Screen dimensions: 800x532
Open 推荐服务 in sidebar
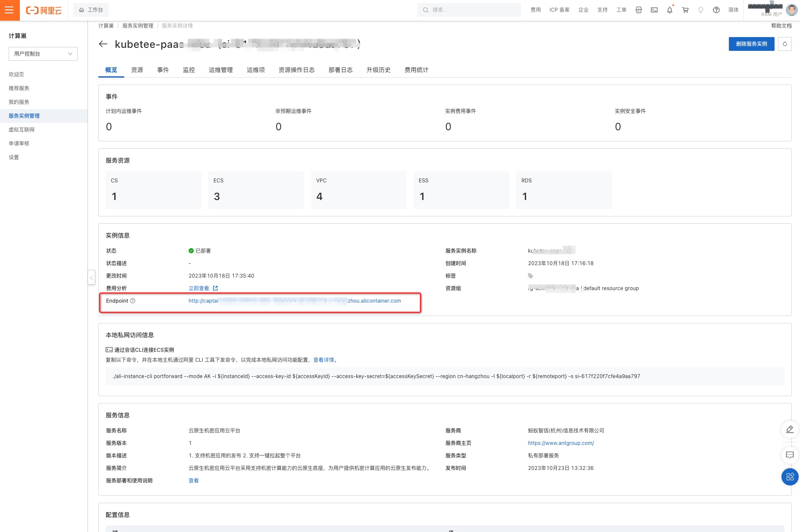point(19,88)
